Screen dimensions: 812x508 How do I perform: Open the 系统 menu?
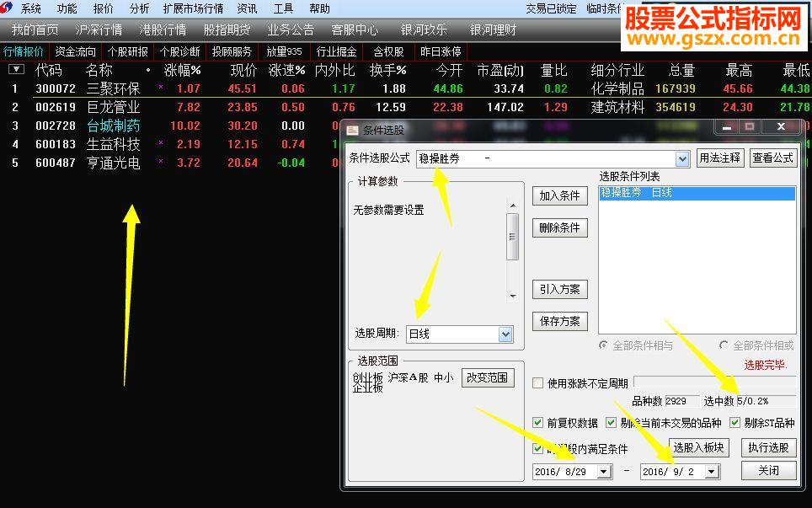click(30, 8)
